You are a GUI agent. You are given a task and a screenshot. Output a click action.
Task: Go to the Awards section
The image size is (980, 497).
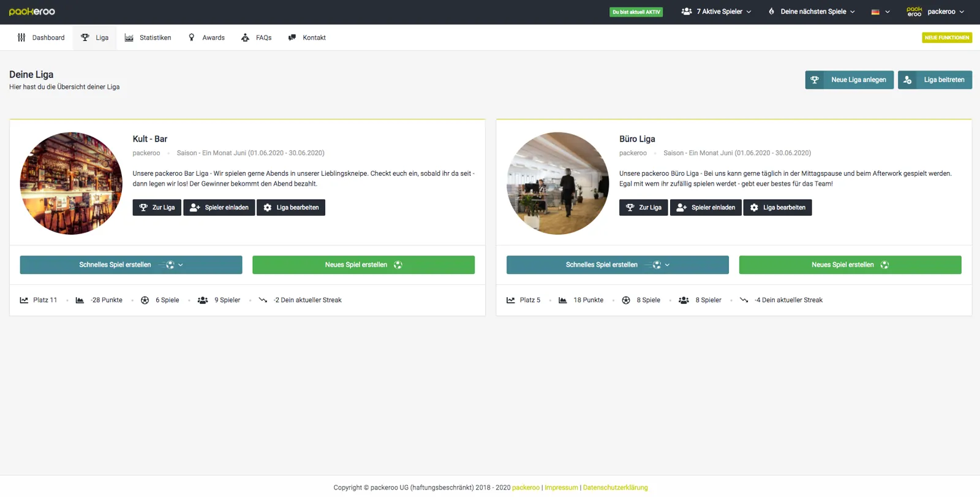[x=206, y=37]
